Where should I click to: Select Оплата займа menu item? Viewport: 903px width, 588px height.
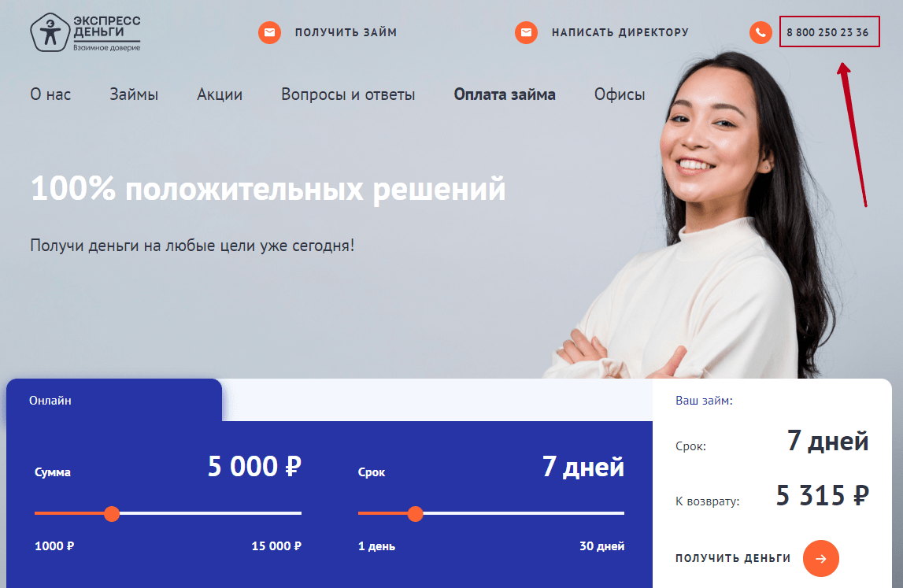(505, 94)
